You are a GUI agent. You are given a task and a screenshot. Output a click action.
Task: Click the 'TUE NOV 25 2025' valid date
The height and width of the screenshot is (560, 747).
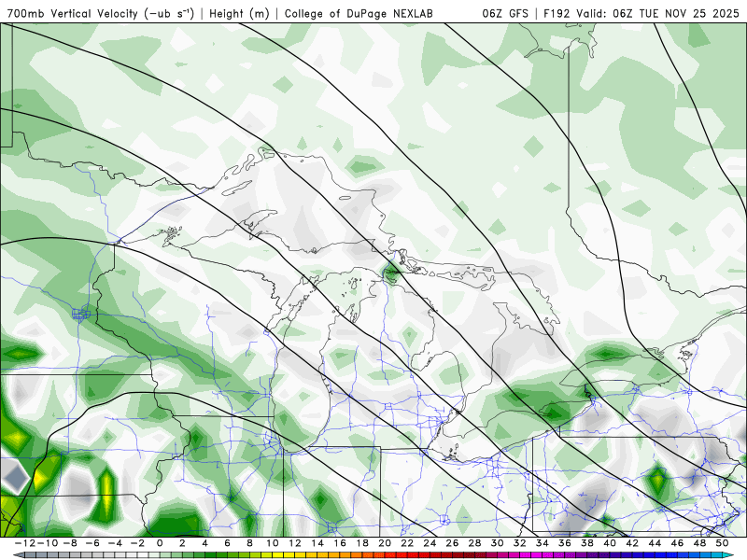[x=689, y=14]
